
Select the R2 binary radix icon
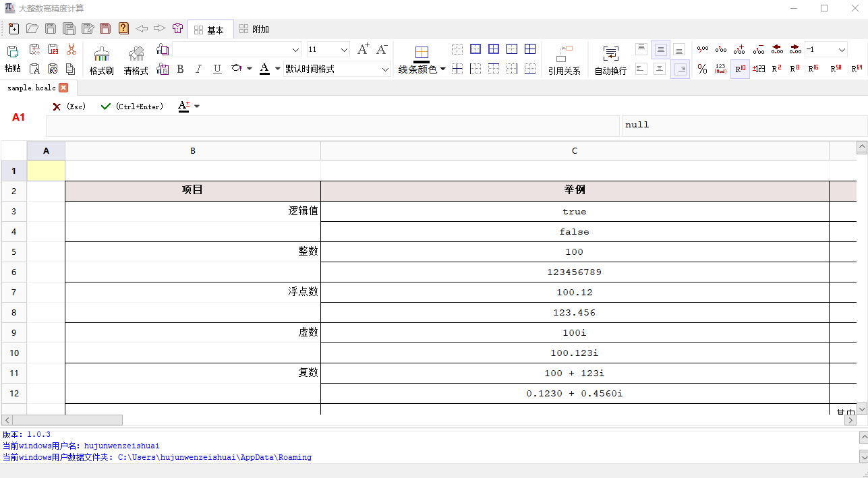(777, 69)
